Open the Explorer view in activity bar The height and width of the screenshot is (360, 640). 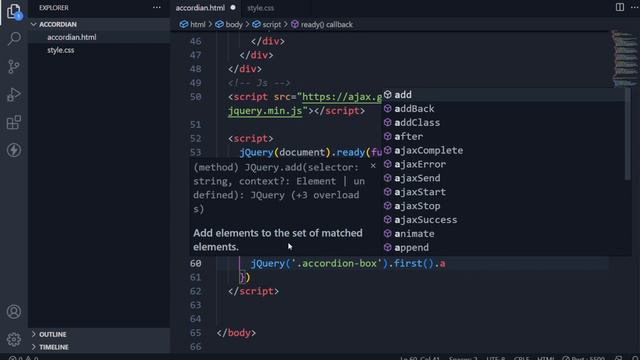14,11
